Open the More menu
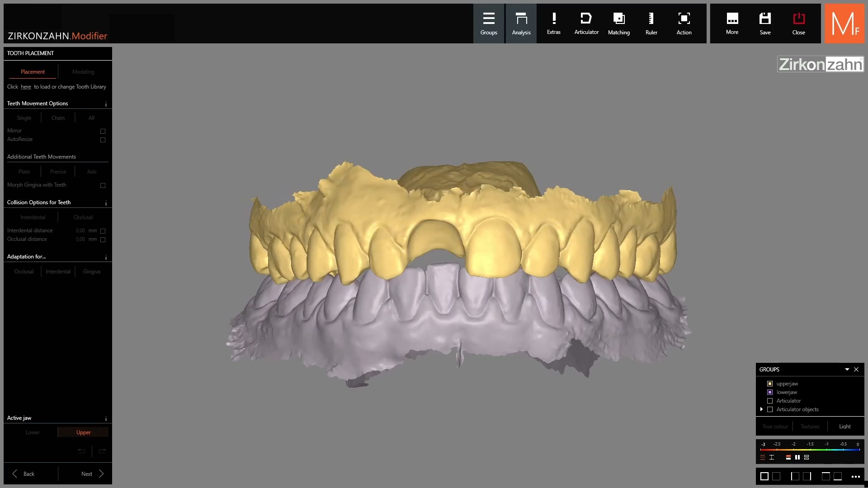Screen dimensions: 868x488 [732, 23]
